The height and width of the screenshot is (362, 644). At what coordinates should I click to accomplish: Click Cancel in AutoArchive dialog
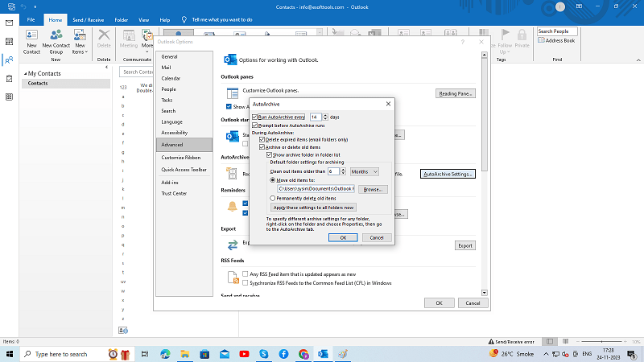pos(377,237)
